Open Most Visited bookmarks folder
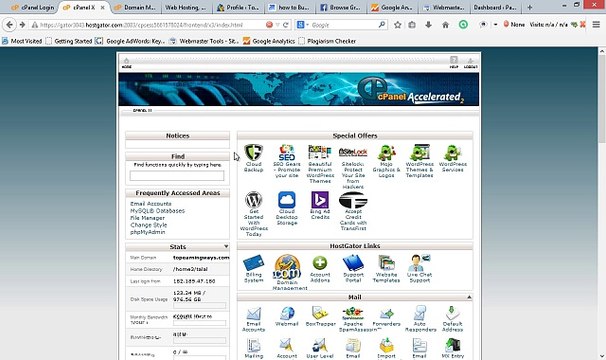606x360 pixels. (x=22, y=41)
